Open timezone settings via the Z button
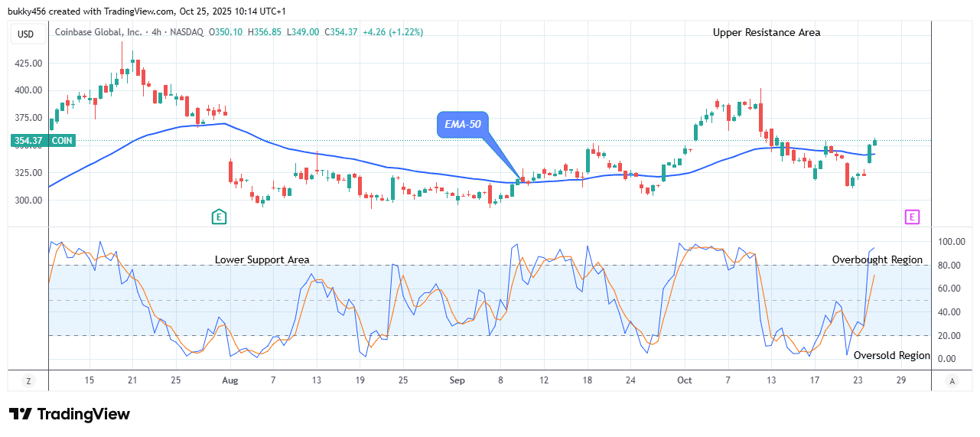 tap(28, 380)
